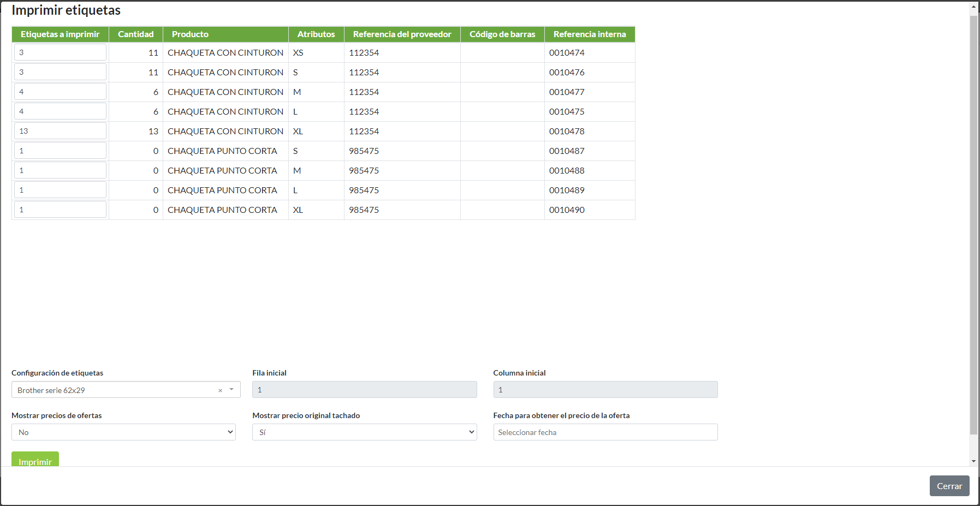Select internal reference 0010490 cell
Screen dimensions: 980x506
[x=567, y=210]
